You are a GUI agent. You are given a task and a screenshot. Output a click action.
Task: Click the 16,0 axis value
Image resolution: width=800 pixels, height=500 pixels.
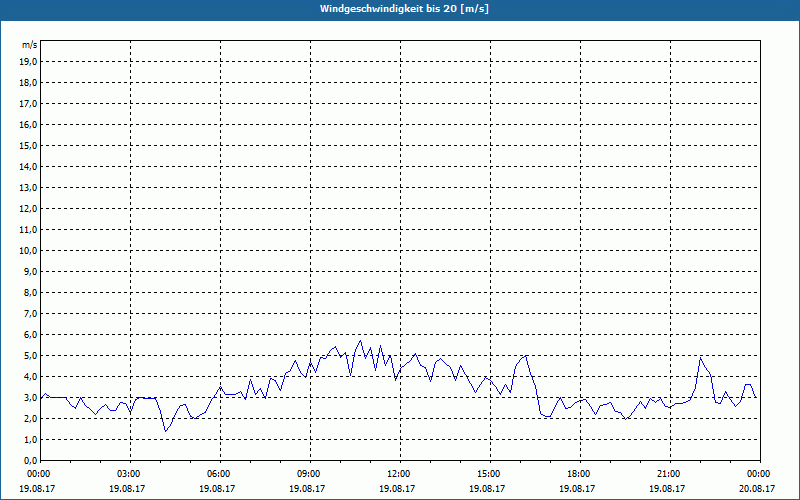coord(28,124)
